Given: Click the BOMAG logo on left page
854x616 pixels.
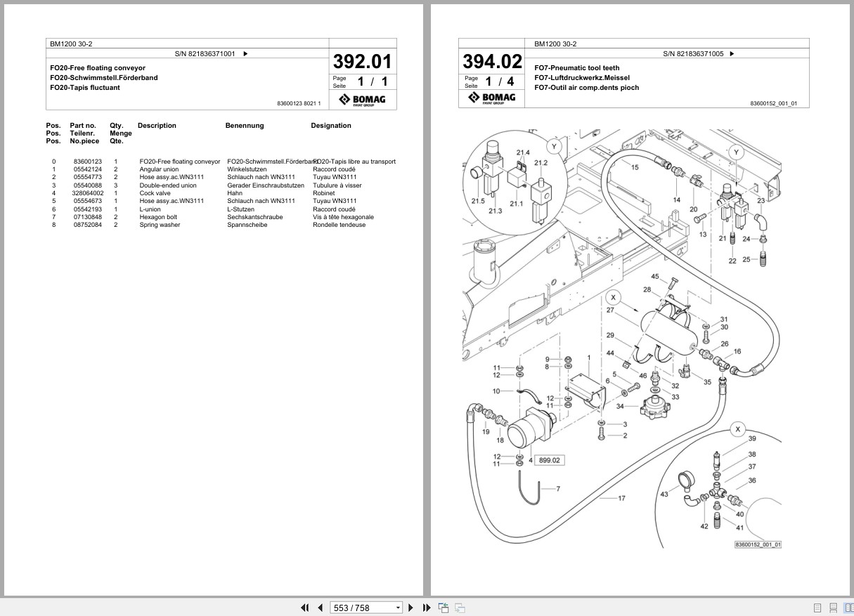Looking at the screenshot, I should point(361,100).
